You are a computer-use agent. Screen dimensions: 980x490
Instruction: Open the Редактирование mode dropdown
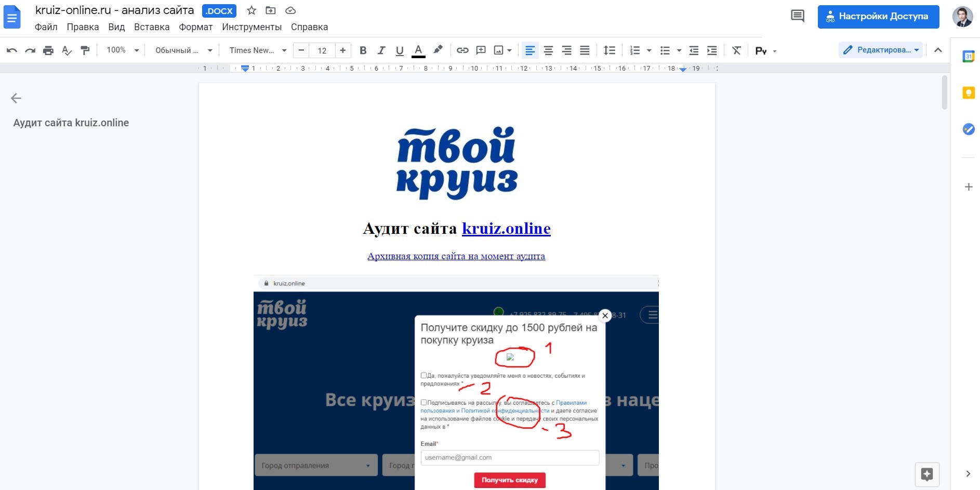(881, 50)
